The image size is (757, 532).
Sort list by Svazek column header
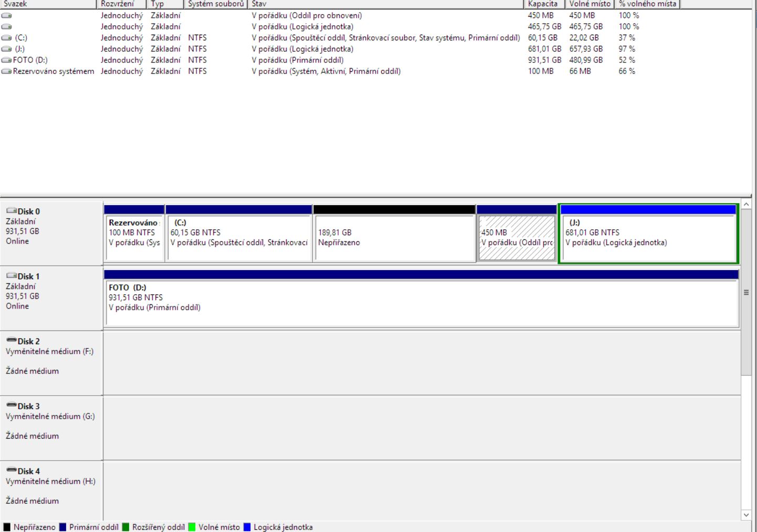point(47,4)
